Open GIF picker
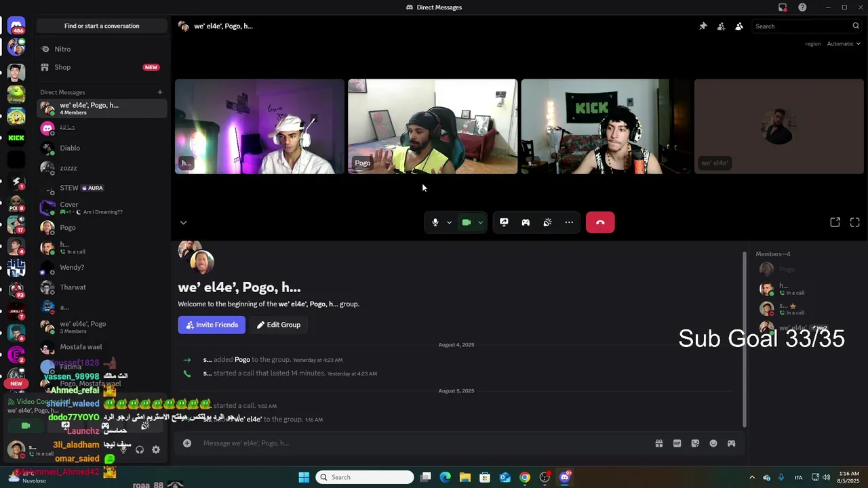868x488 pixels. pos(677,443)
